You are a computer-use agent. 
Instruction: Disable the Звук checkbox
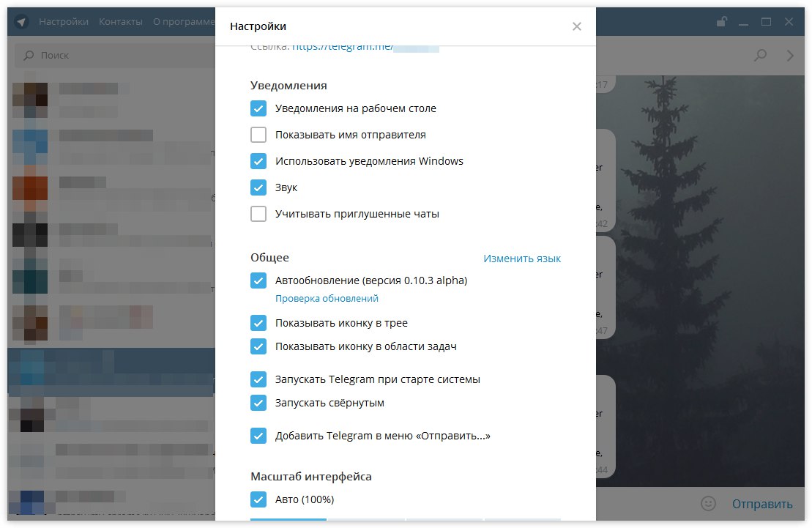pyautogui.click(x=258, y=187)
